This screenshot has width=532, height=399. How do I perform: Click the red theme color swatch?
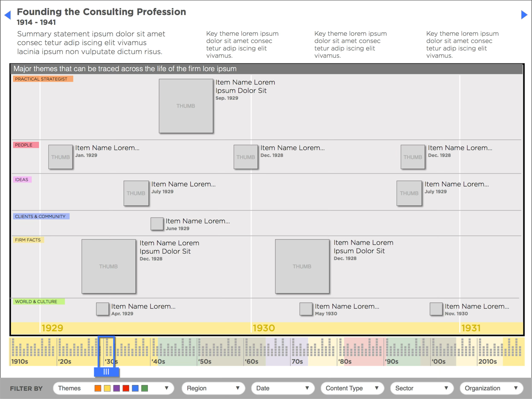point(126,388)
